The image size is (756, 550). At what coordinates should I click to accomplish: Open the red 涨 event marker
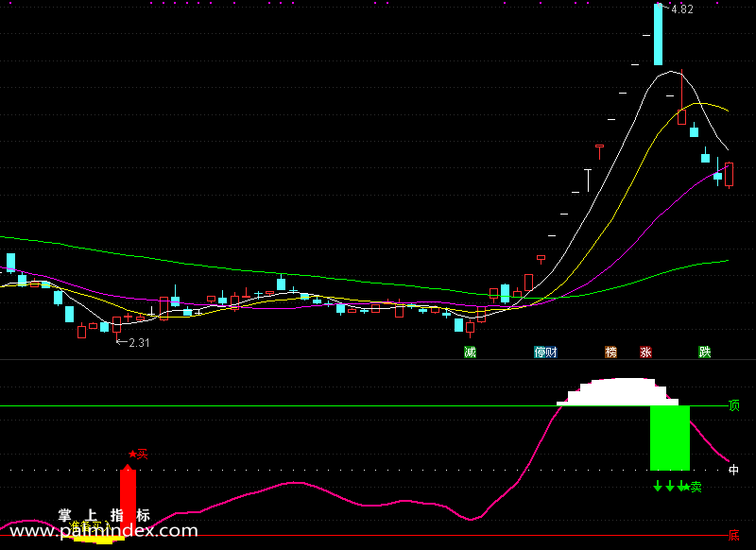click(x=645, y=352)
